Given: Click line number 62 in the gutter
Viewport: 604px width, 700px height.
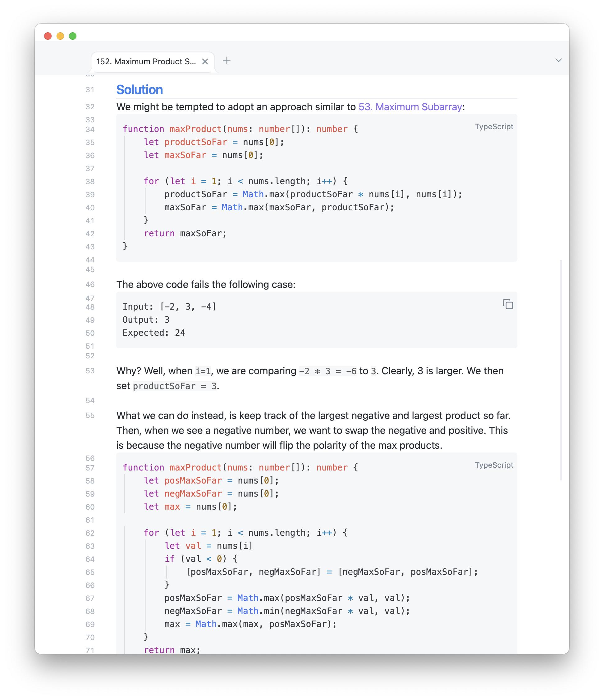Looking at the screenshot, I should pos(90,533).
